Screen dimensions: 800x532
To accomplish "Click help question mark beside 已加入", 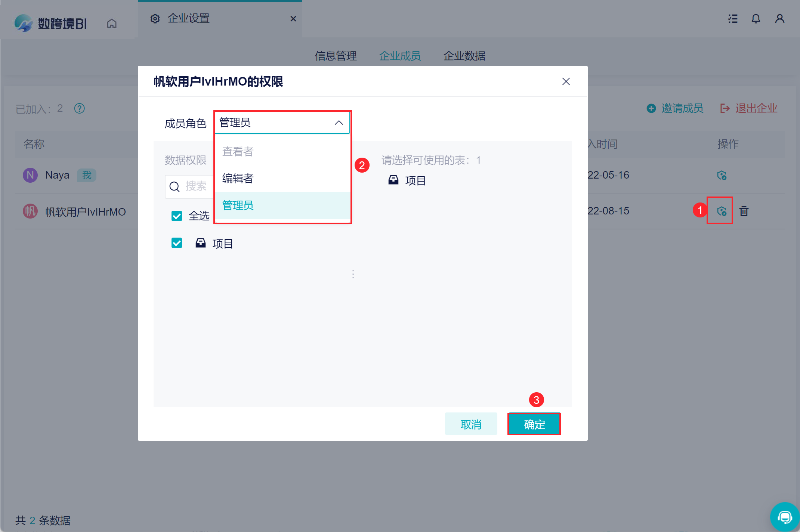I will pos(79,109).
